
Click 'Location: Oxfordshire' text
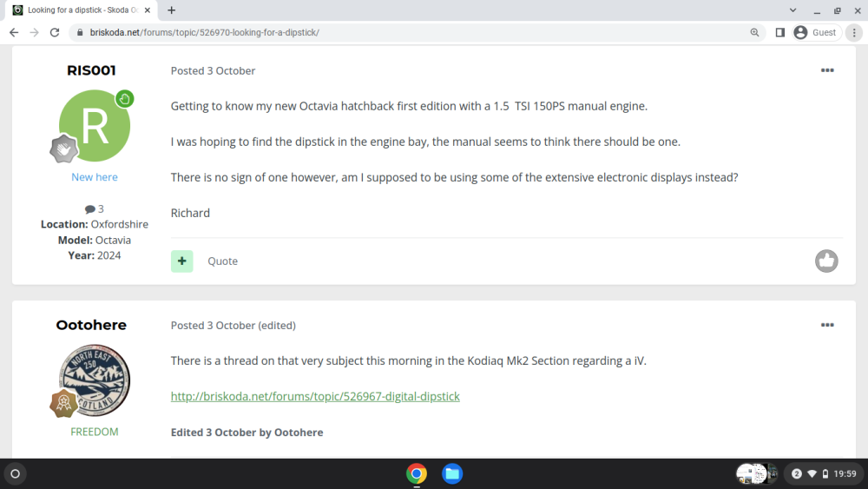pos(94,224)
